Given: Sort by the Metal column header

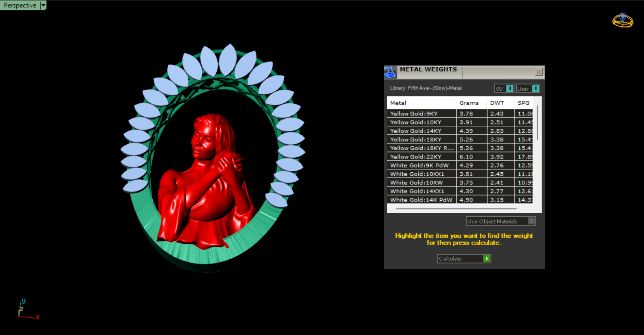Looking at the screenshot, I should 421,103.
